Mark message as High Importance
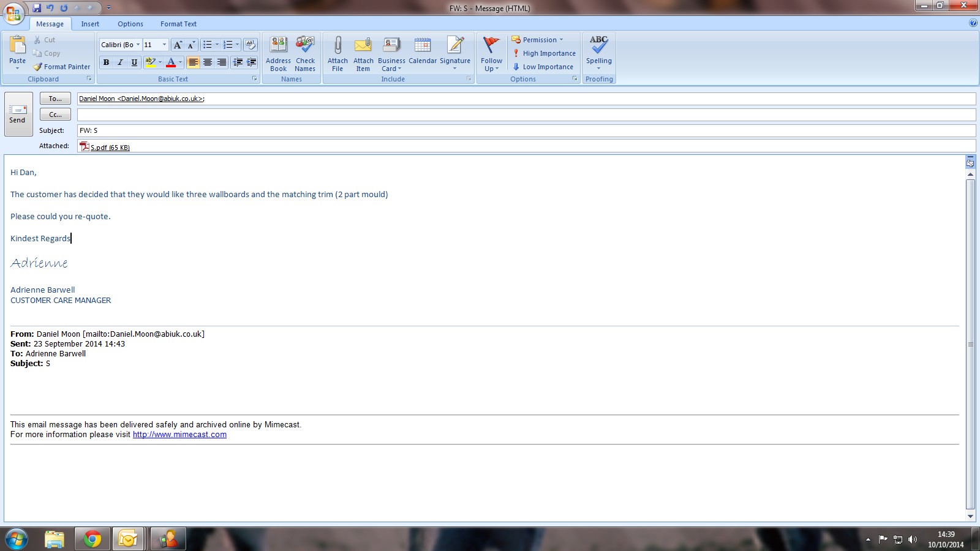The width and height of the screenshot is (980, 551). [x=544, y=53]
